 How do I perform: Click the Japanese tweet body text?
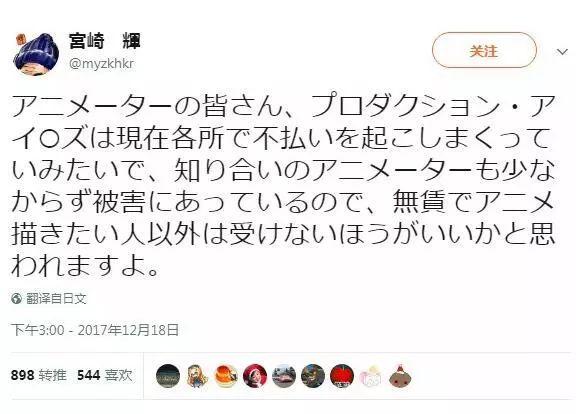283,186
